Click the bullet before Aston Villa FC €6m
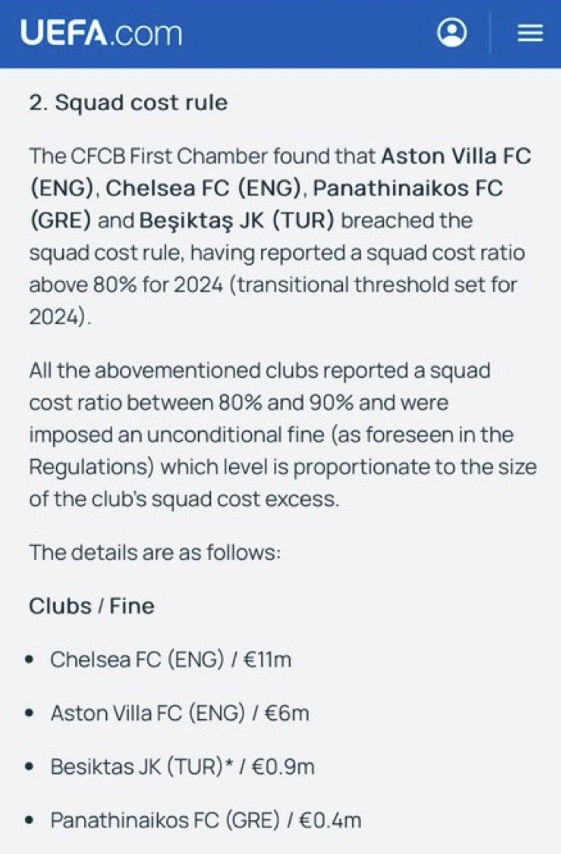561x854 pixels. point(29,713)
